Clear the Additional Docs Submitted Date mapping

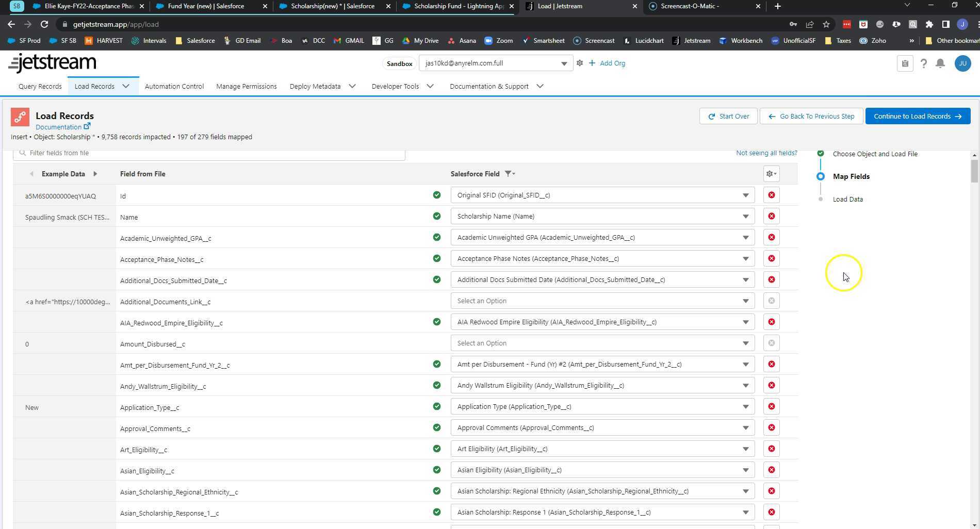pyautogui.click(x=771, y=280)
